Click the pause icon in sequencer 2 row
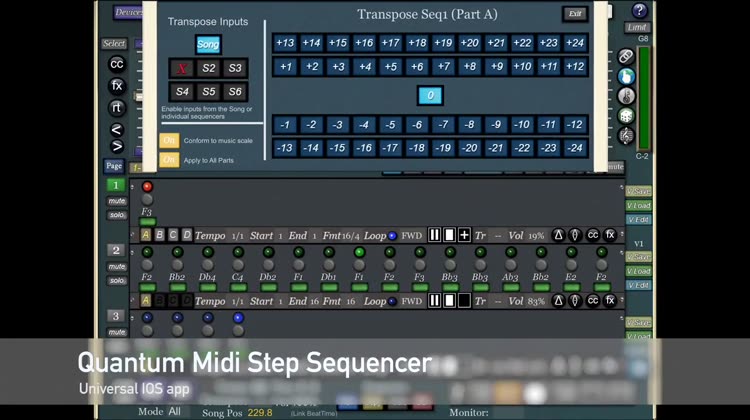Image resolution: width=750 pixels, height=420 pixels. [x=434, y=300]
